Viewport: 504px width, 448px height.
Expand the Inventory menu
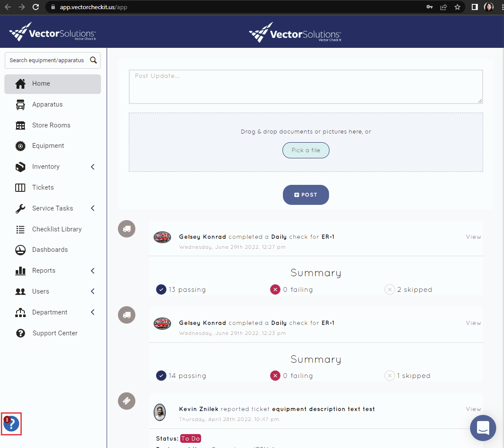click(x=46, y=167)
